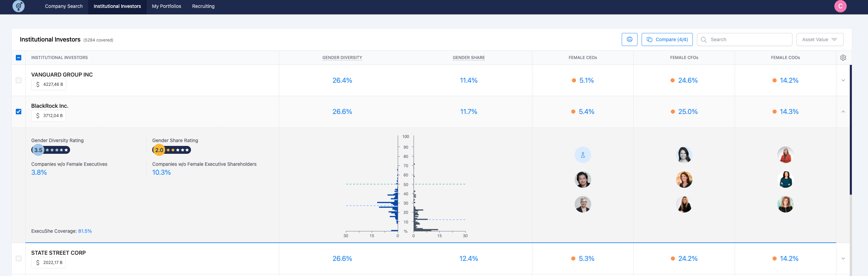Click STATE STREET CORP investor name
The image size is (868, 276).
[x=58, y=253]
